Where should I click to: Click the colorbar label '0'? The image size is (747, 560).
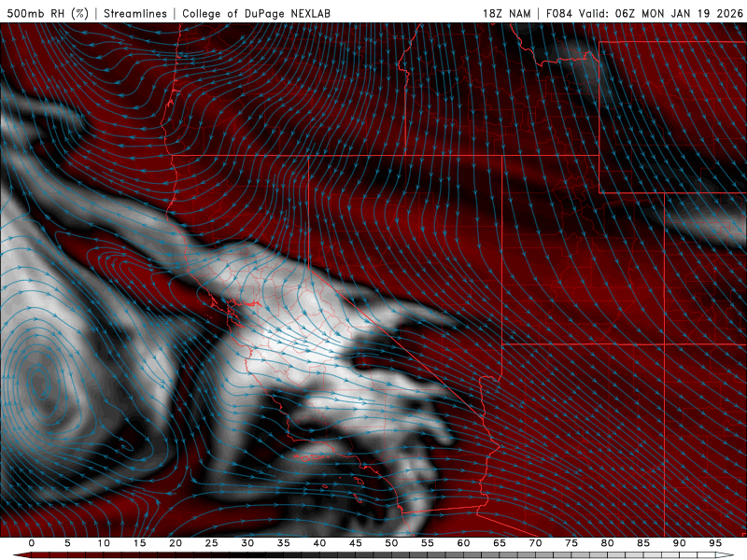pyautogui.click(x=32, y=543)
